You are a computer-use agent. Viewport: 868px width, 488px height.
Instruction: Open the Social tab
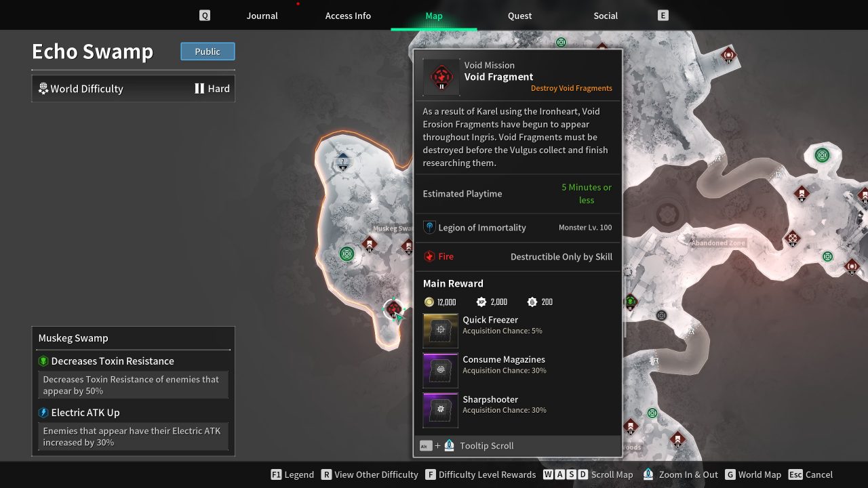[605, 15]
